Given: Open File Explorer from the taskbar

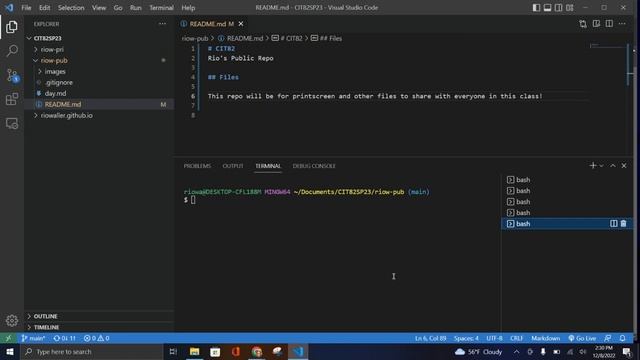Looking at the screenshot, I should pyautogui.click(x=194, y=351).
